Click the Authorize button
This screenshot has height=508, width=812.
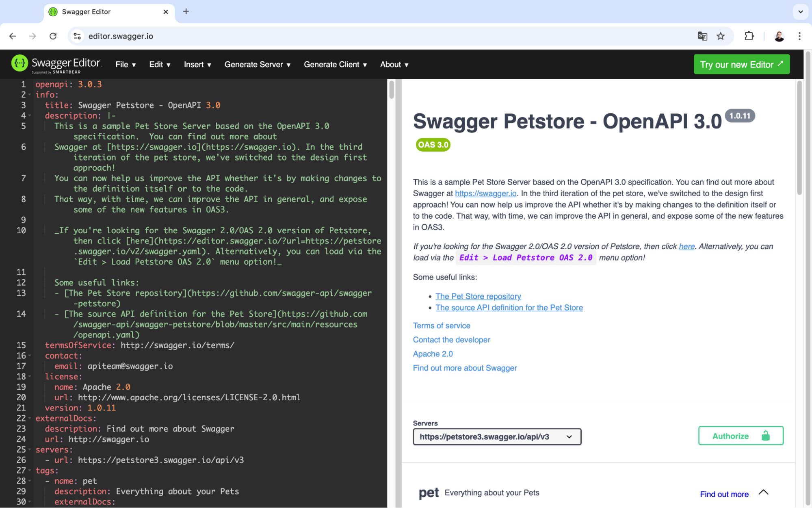[x=730, y=436]
